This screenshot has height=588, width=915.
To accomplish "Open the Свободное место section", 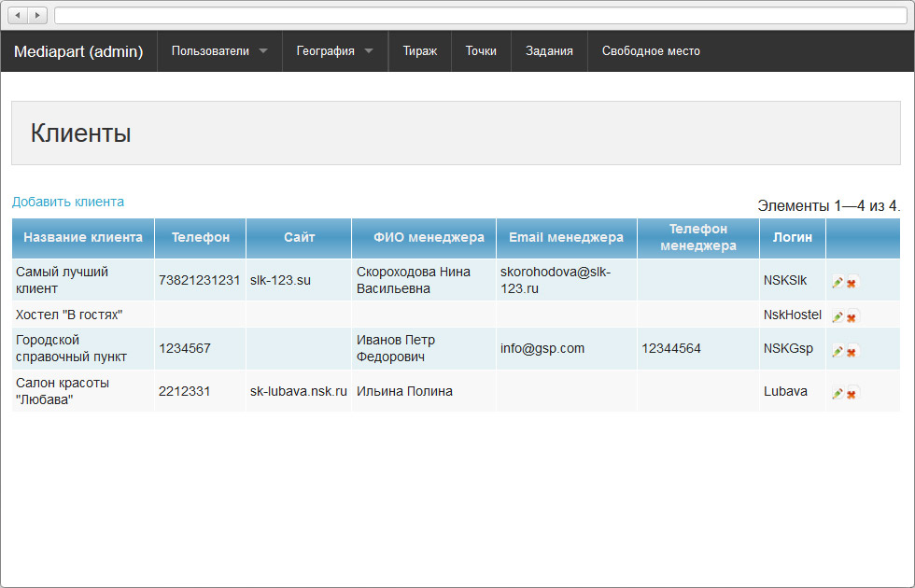I will pos(652,51).
